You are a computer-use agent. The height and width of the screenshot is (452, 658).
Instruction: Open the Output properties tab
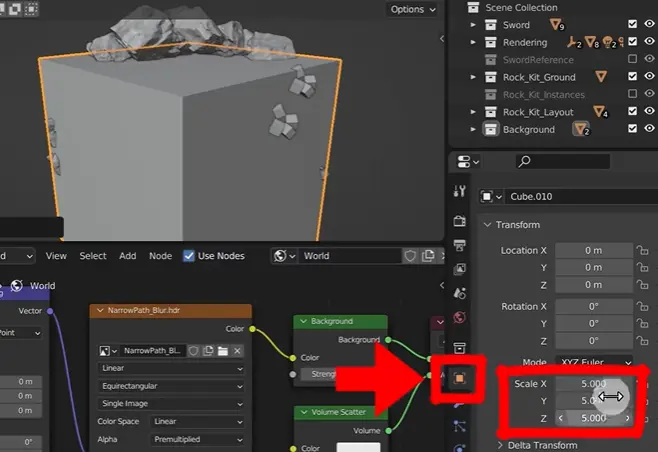[x=460, y=245]
